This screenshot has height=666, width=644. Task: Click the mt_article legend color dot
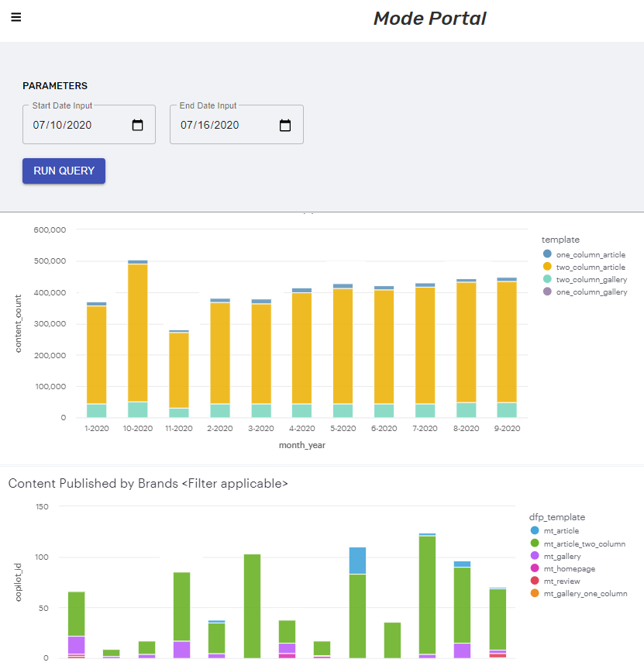(x=536, y=531)
